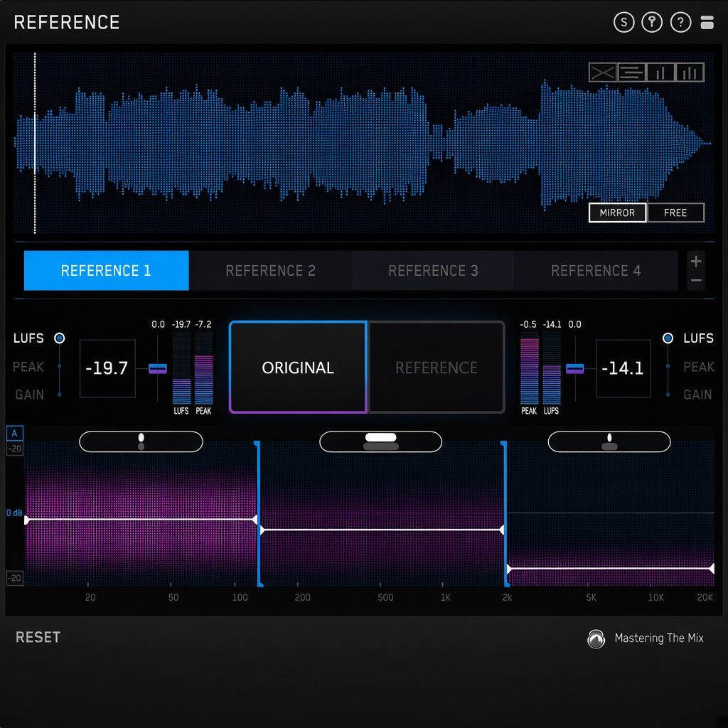Open the REFERENCE 4 tab

tap(596, 271)
